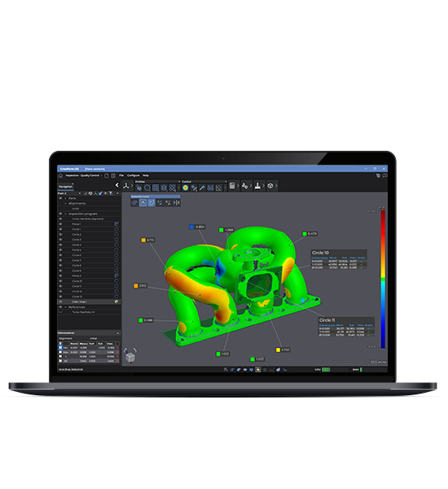Collapse the Inspection program tree node

pyautogui.click(x=65, y=214)
